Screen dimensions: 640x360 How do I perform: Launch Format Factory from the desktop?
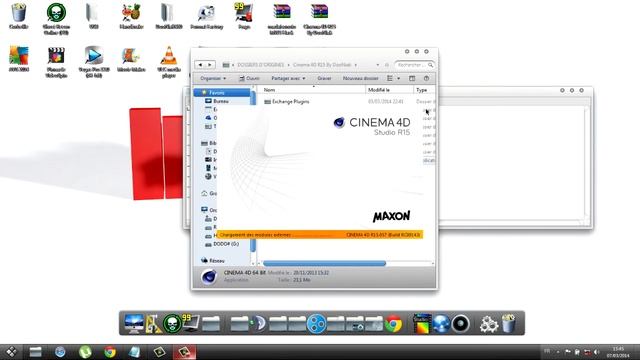click(x=207, y=16)
